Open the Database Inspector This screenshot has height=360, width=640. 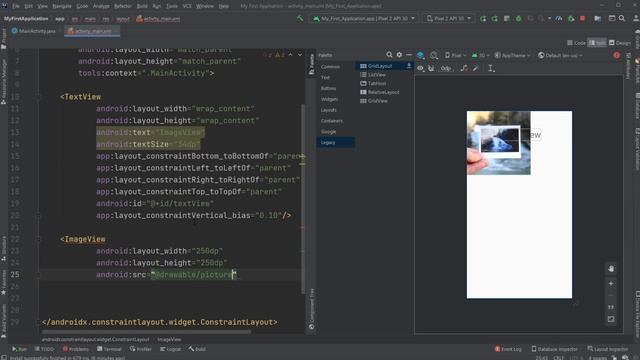pyautogui.click(x=554, y=349)
